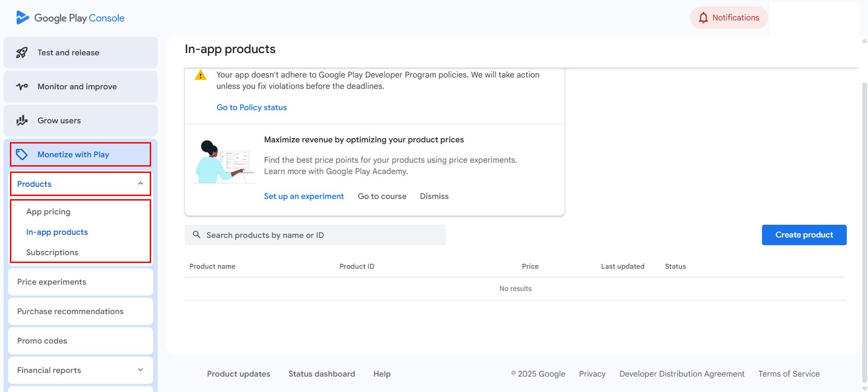This screenshot has height=392, width=868.
Task: Click the Product ID column header
Action: [357, 266]
